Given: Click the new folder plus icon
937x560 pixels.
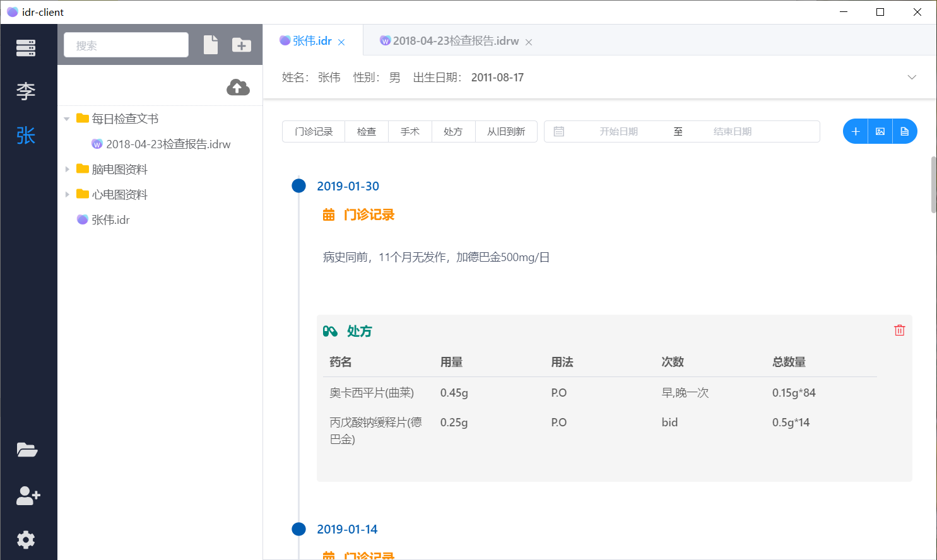Looking at the screenshot, I should pos(241,45).
